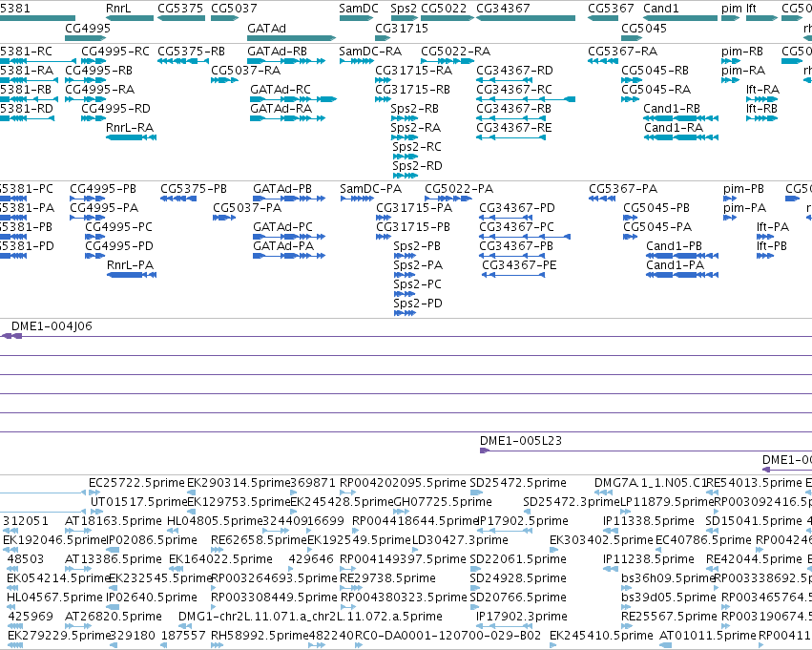Image resolution: width=812 pixels, height=650 pixels.
Task: Open transcript Sps2-RB
Action: (x=414, y=109)
